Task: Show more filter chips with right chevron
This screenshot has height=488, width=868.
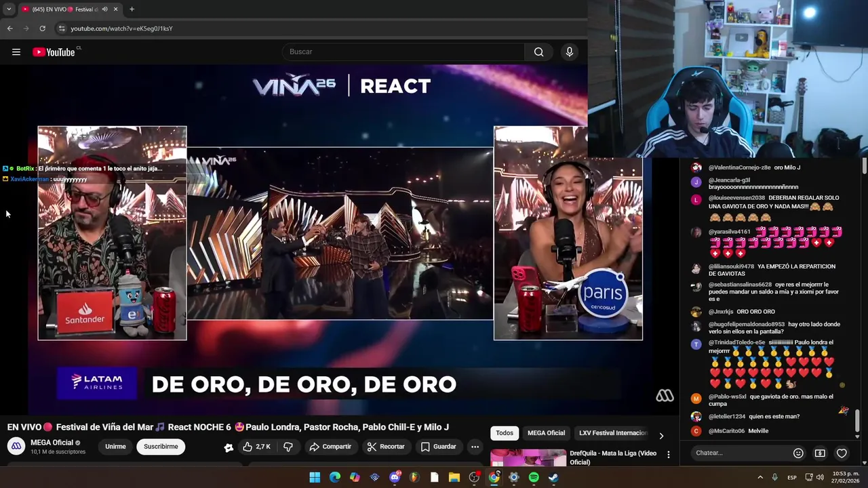Action: [661, 435]
